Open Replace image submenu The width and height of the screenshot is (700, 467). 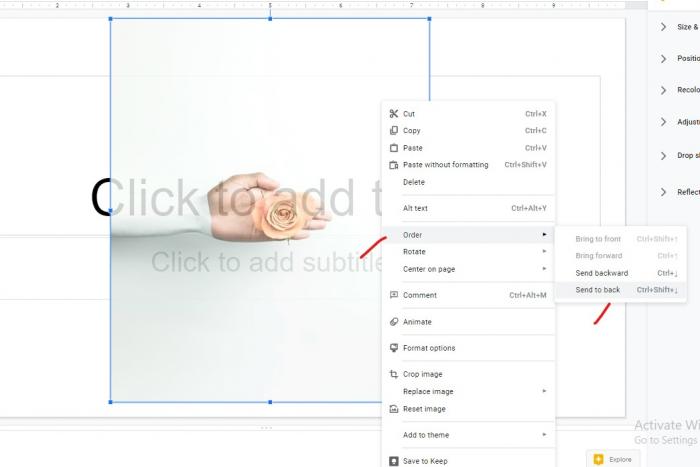(x=468, y=391)
